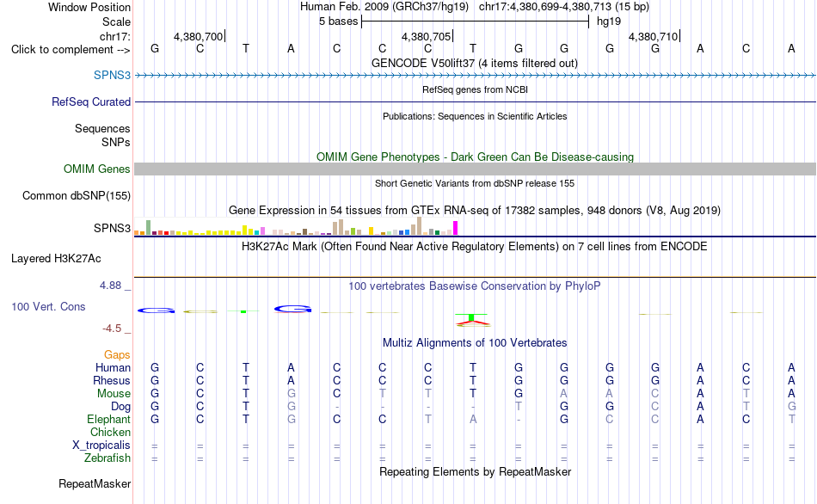Click the SPNS3 GENCODE track label
The height and width of the screenshot is (504, 817).
(112, 75)
